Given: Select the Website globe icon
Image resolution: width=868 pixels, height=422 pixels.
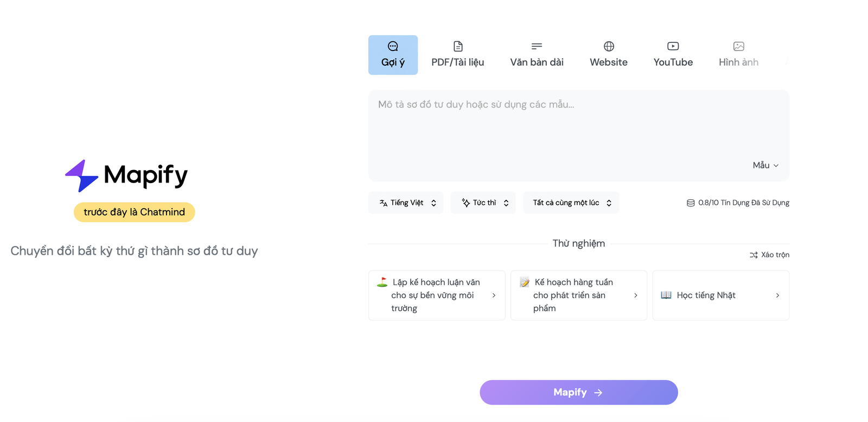Looking at the screenshot, I should click(x=609, y=46).
